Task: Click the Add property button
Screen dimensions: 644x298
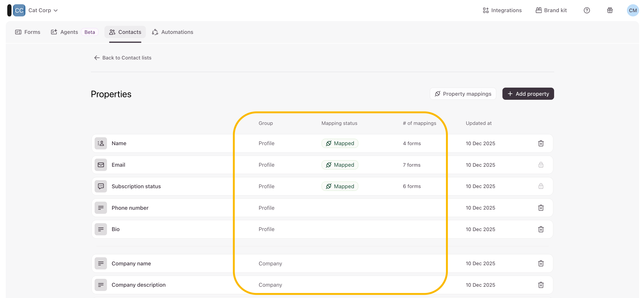Action: click(528, 94)
